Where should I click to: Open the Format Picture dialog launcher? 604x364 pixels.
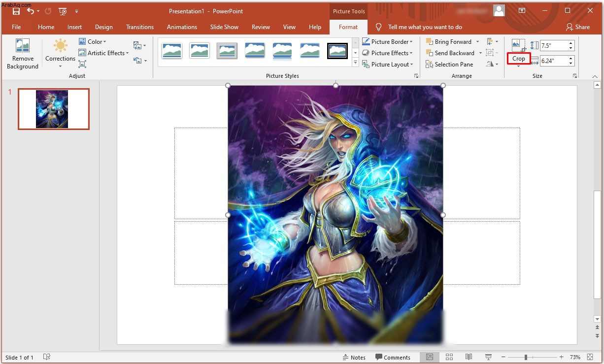tap(416, 76)
